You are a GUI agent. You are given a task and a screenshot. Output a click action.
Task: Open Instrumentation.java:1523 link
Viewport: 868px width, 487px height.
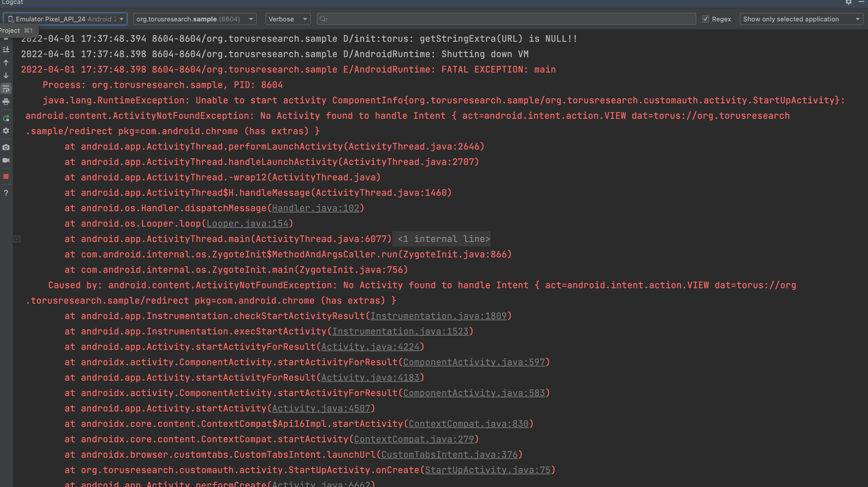[400, 331]
